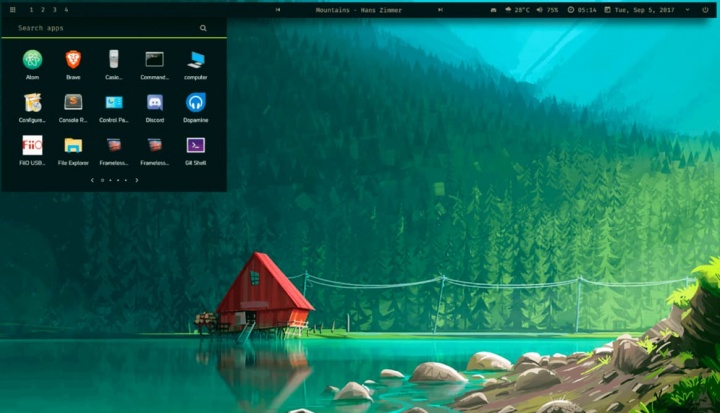Switch to workspace 4
This screenshot has height=413, width=720.
pos(66,10)
